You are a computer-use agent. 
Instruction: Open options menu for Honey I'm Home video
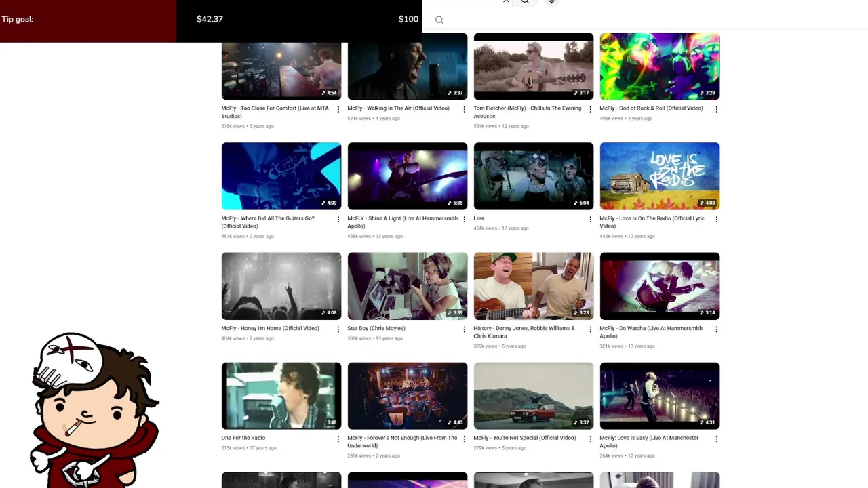point(338,329)
